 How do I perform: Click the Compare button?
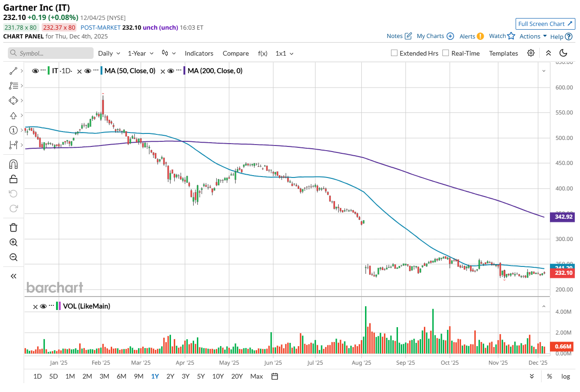(x=236, y=53)
